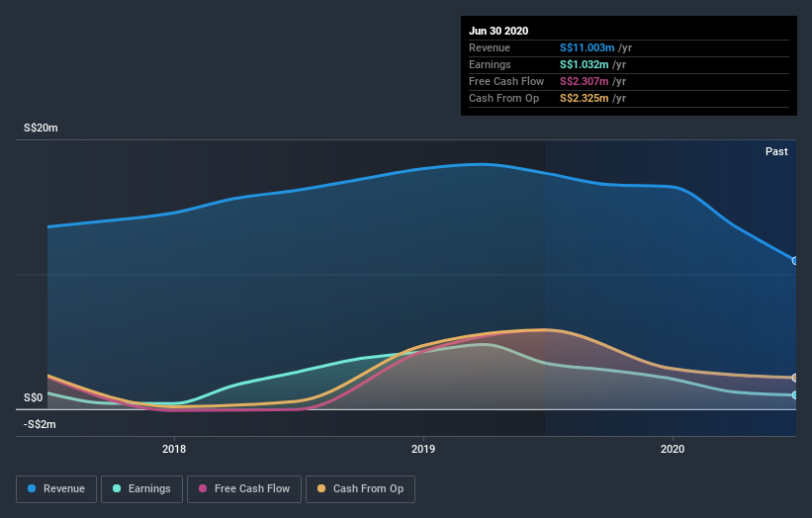Viewport: 812px width, 518px height.
Task: Click the 'Jun 30 2020' tooltip date
Action: coord(498,31)
